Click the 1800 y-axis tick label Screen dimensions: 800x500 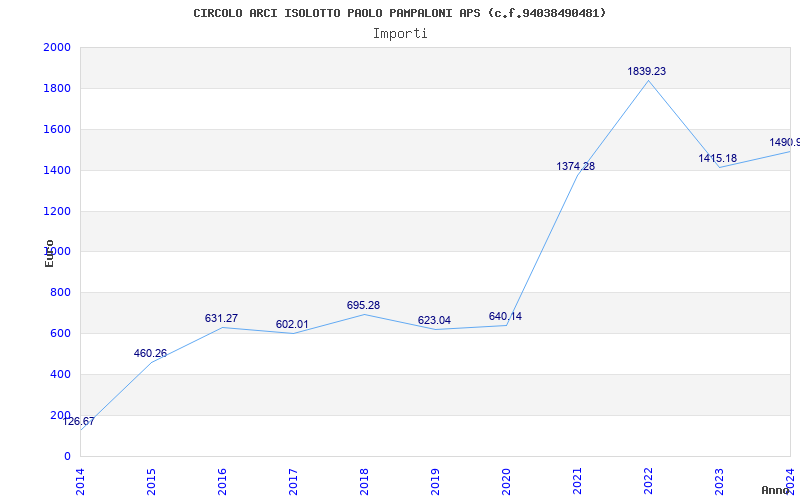tap(57, 88)
